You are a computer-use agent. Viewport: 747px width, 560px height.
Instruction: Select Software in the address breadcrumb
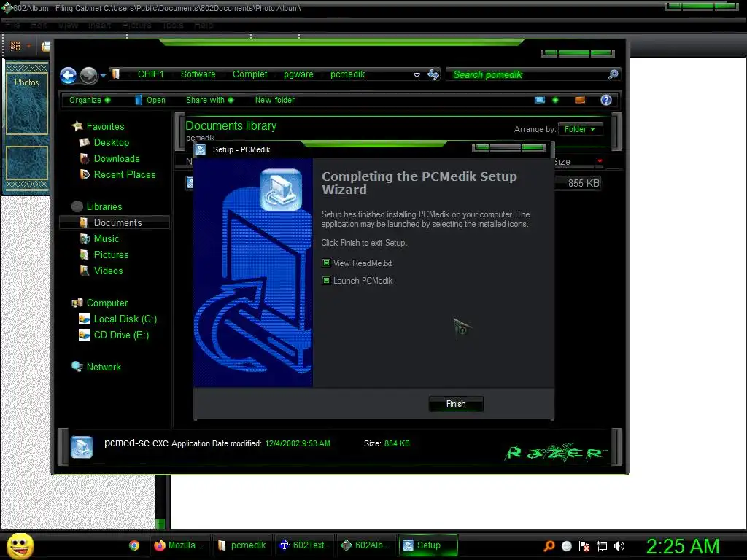198,74
